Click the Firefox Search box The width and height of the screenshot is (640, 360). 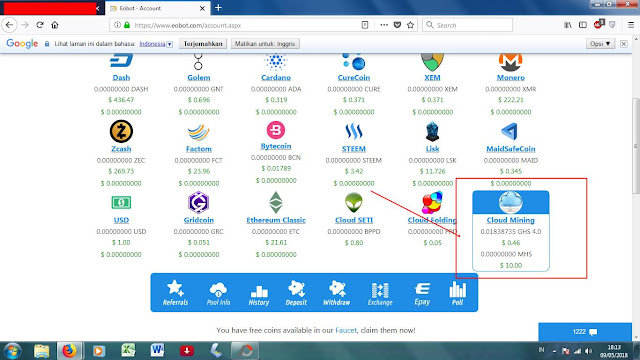[467, 25]
